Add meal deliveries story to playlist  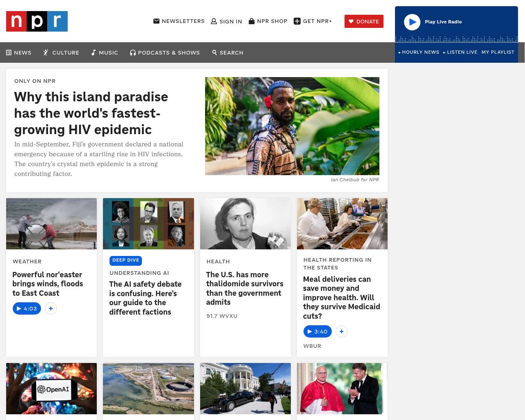(x=342, y=331)
